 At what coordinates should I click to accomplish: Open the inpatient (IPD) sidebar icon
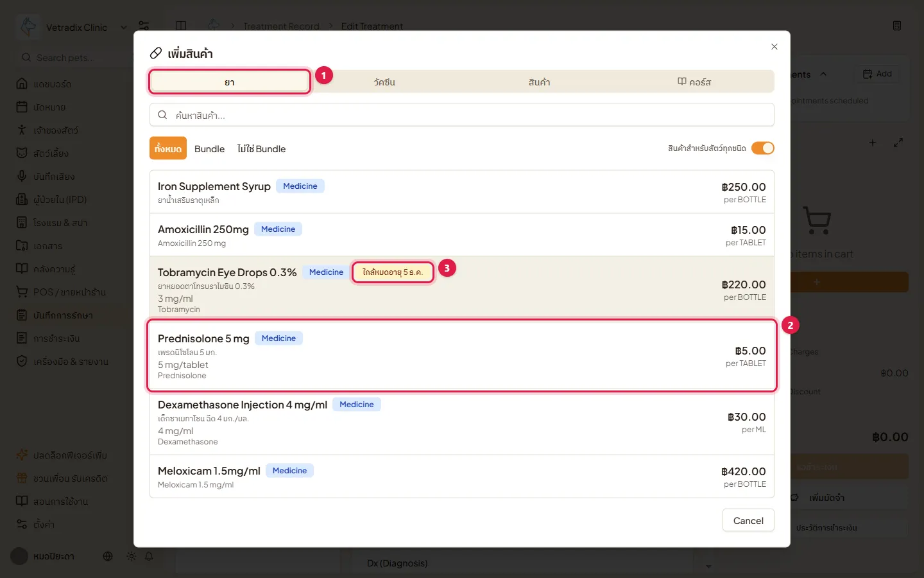point(22,199)
